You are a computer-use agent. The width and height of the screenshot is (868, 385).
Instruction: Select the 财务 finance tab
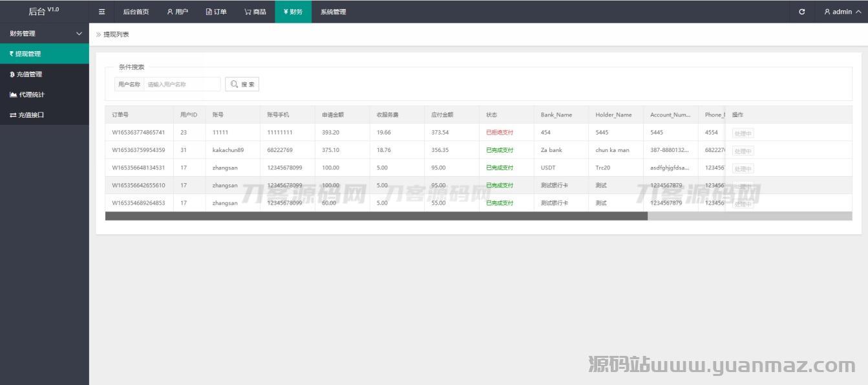293,12
